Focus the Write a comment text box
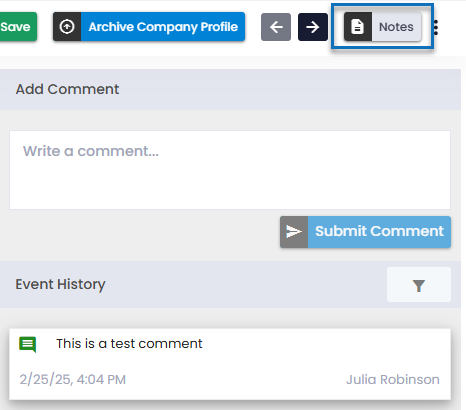 coord(230,170)
